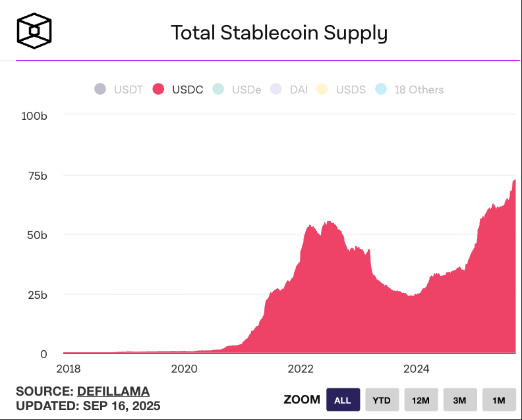Set zoom range to 12M

[420, 400]
